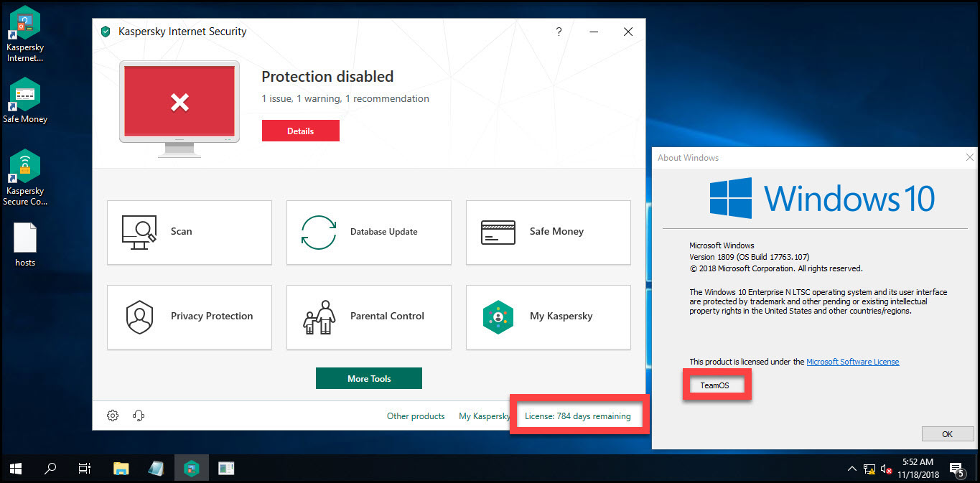Click OK in About Windows dialog

point(947,434)
